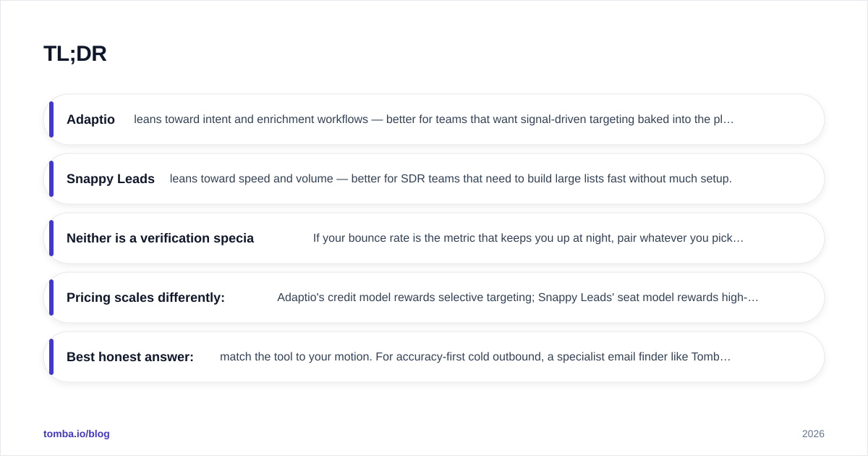868x456 pixels.
Task: Click the 2026 year label in the footer
Action: coord(813,434)
